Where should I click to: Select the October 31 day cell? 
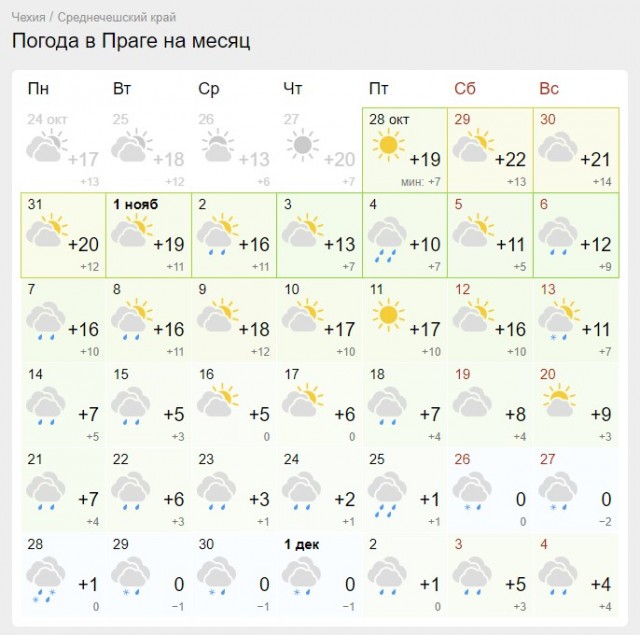tap(63, 235)
